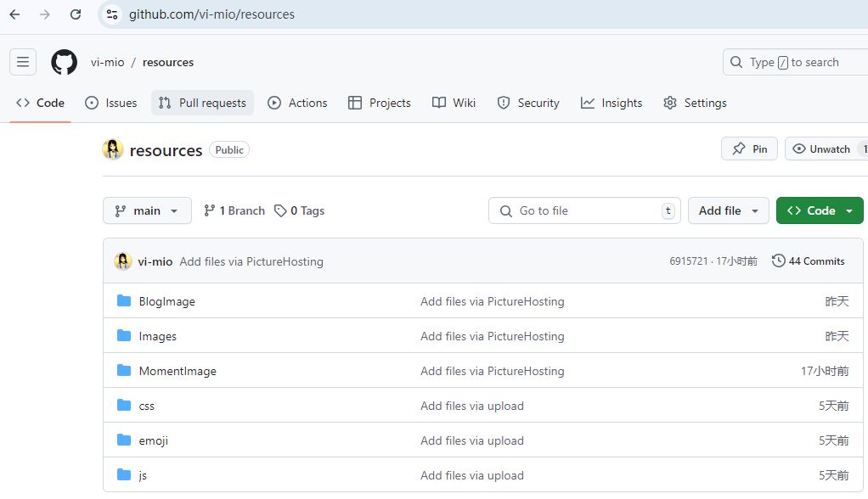Open the js folder
The width and height of the screenshot is (868, 499).
point(143,476)
